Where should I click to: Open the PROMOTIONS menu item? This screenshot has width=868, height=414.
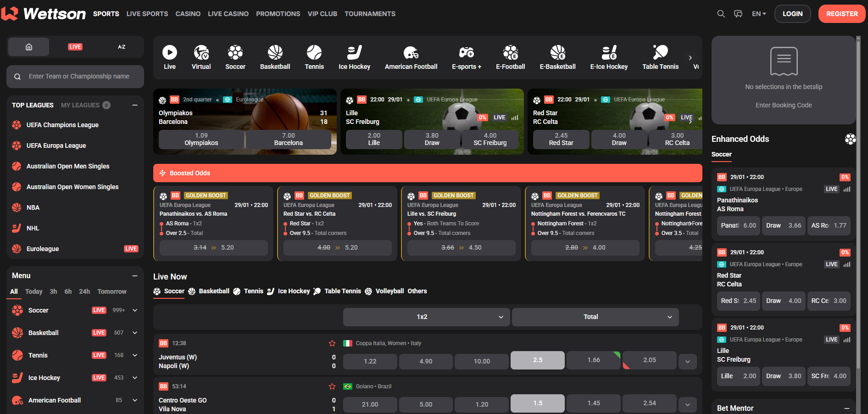[278, 14]
